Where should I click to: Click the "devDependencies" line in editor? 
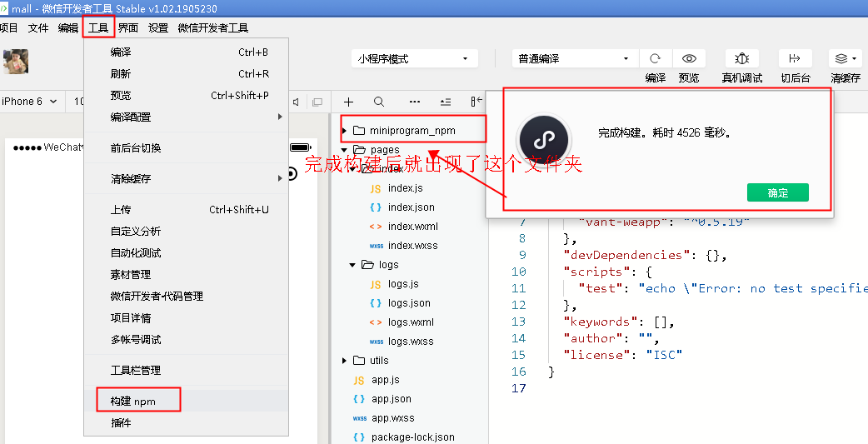coord(645,255)
